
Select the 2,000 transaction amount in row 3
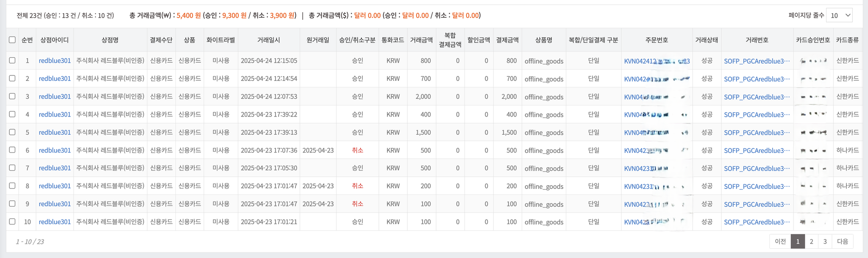pyautogui.click(x=423, y=97)
